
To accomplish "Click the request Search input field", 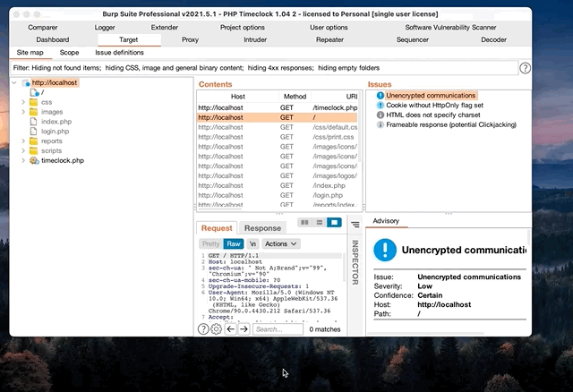I will pos(278,329).
